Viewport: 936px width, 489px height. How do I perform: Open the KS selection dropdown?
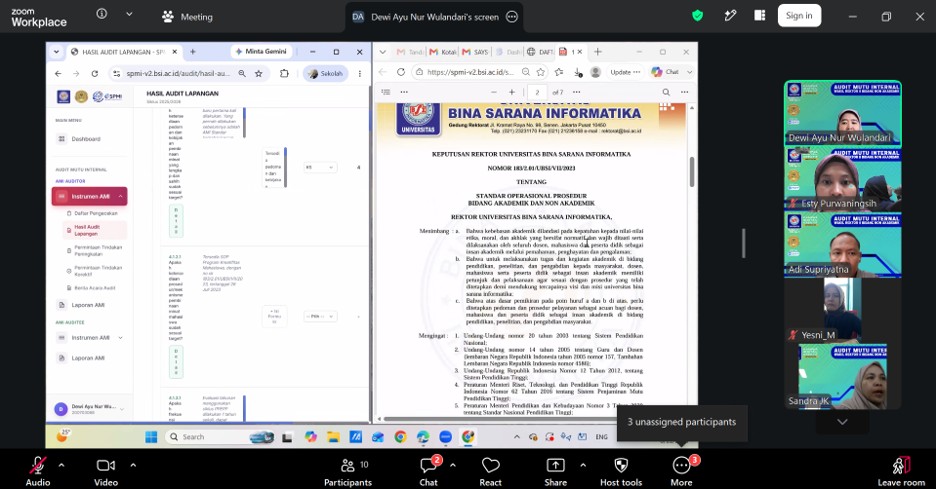pos(320,167)
